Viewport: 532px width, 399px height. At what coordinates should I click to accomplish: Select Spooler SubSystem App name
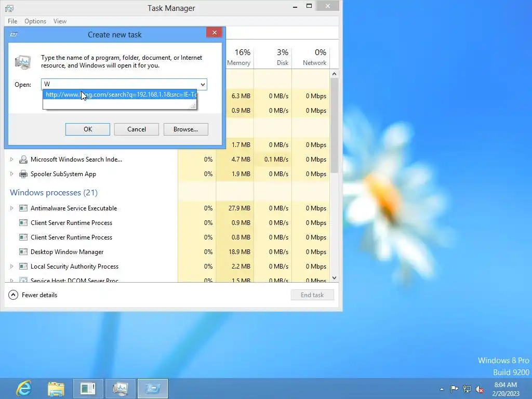click(x=63, y=174)
